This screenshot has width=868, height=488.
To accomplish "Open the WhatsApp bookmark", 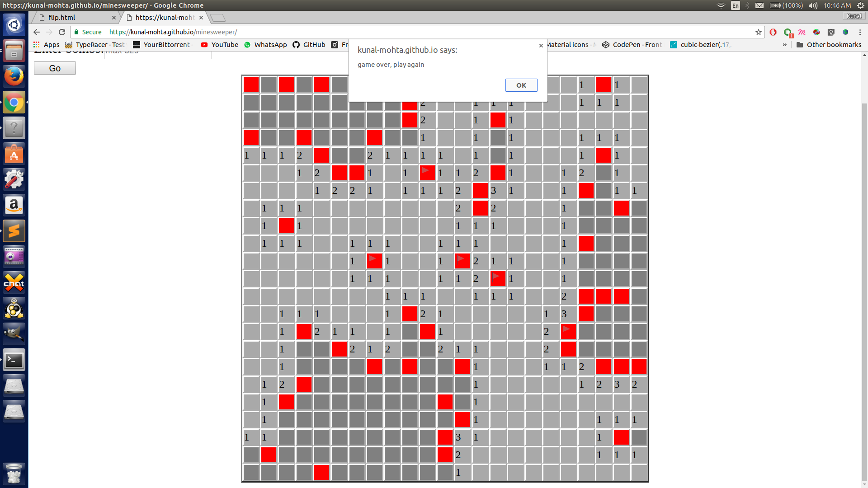I will pos(265,45).
